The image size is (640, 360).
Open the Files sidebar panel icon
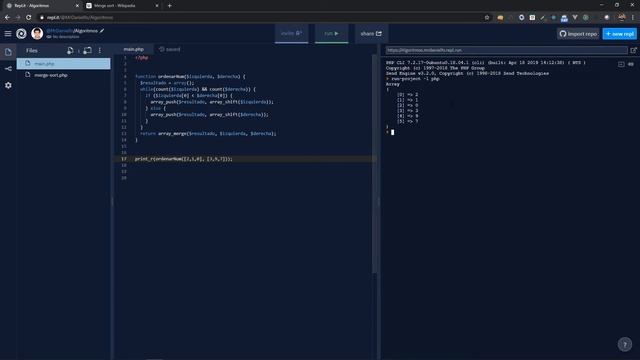click(x=8, y=52)
